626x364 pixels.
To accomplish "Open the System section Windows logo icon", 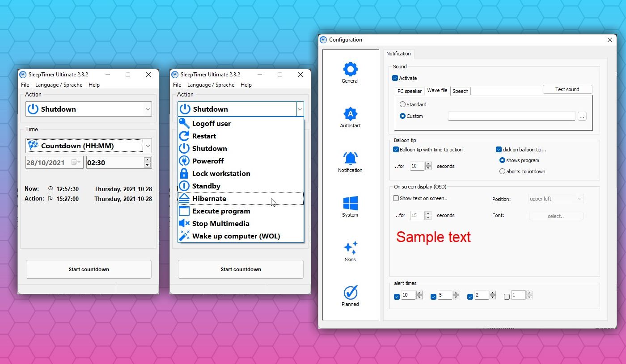I will (350, 203).
